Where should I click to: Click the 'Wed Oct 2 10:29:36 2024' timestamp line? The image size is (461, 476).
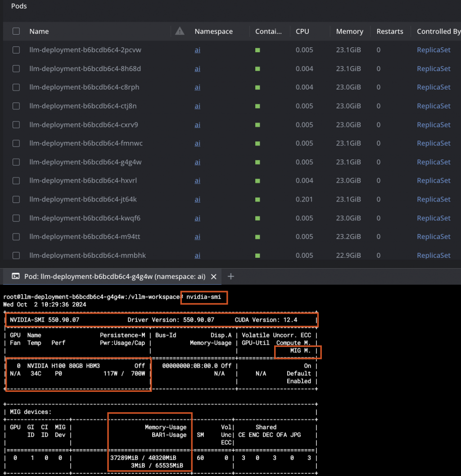(45, 305)
